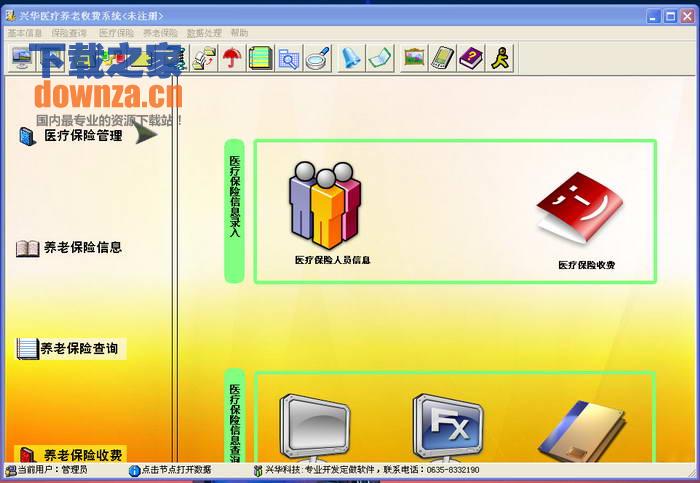Click the yellow running man exit icon

(x=500, y=58)
